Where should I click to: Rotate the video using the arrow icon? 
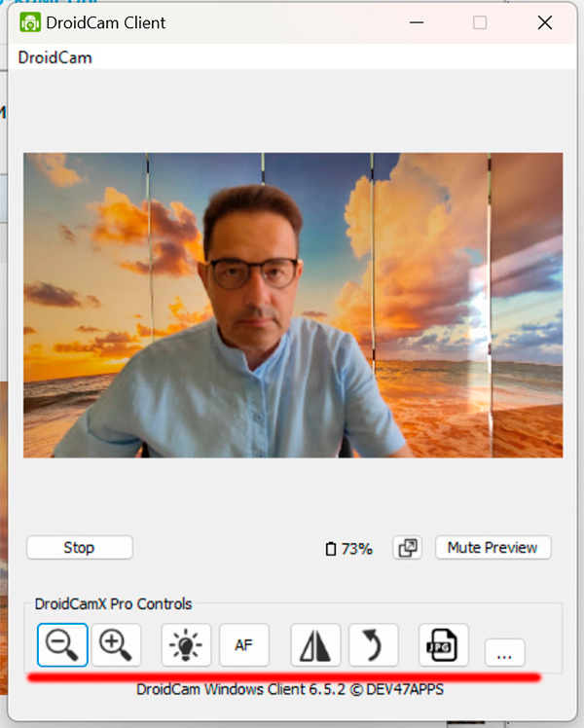(373, 644)
